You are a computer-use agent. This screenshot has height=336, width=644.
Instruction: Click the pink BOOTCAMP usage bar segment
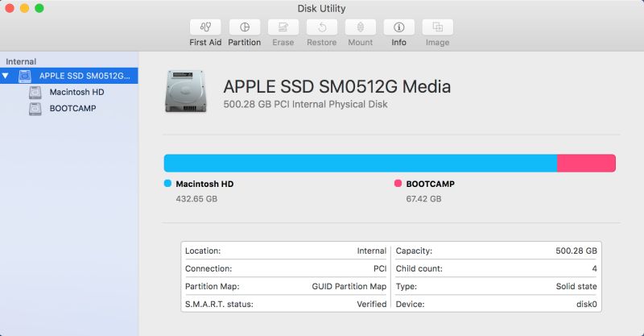point(587,164)
